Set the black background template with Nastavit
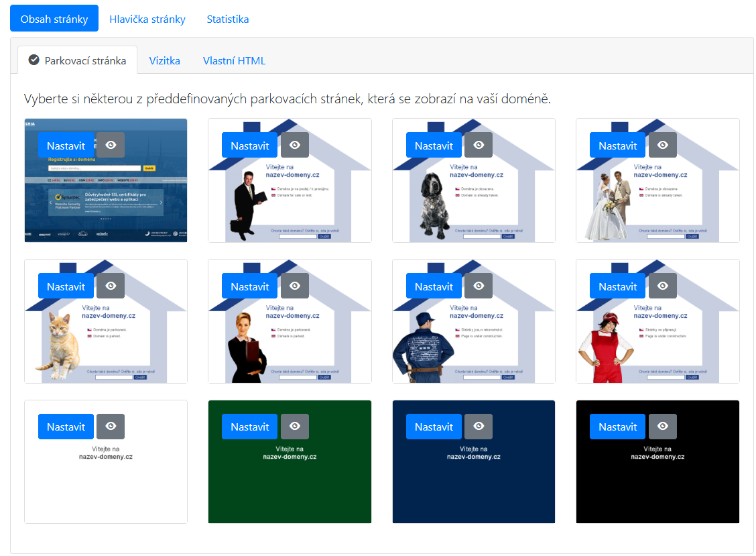Screen dimensions: 756x556 617,427
